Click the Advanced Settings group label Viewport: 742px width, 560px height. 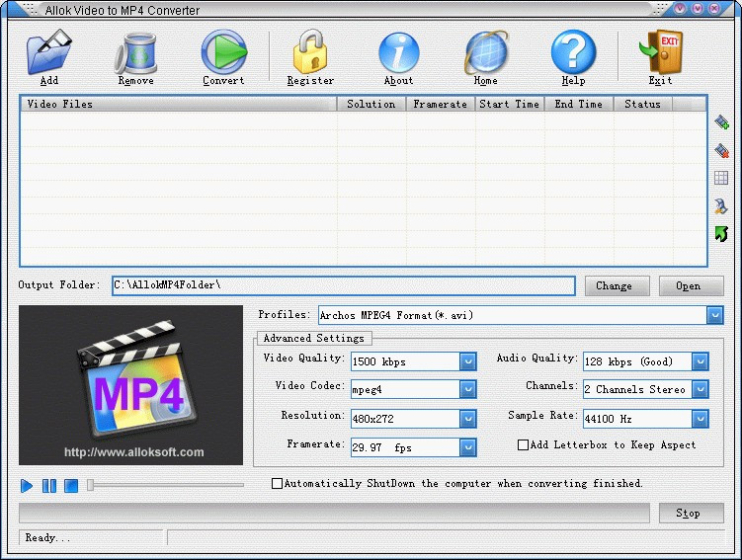point(314,338)
